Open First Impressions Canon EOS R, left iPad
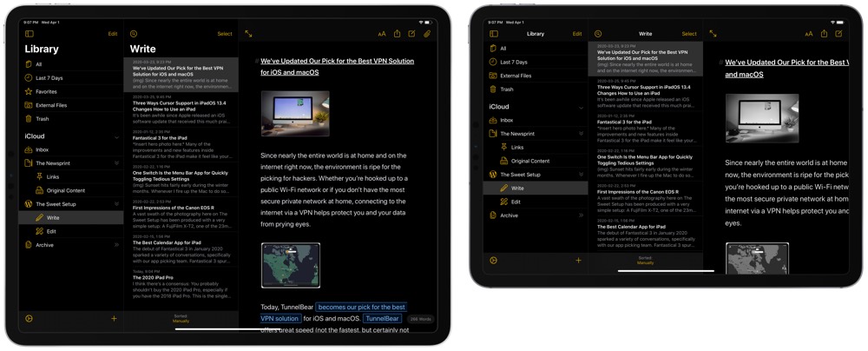Screen dimensions: 868x351 point(181,215)
